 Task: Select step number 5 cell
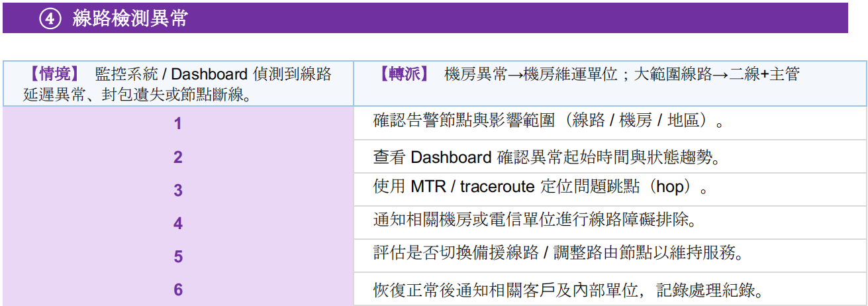(177, 256)
